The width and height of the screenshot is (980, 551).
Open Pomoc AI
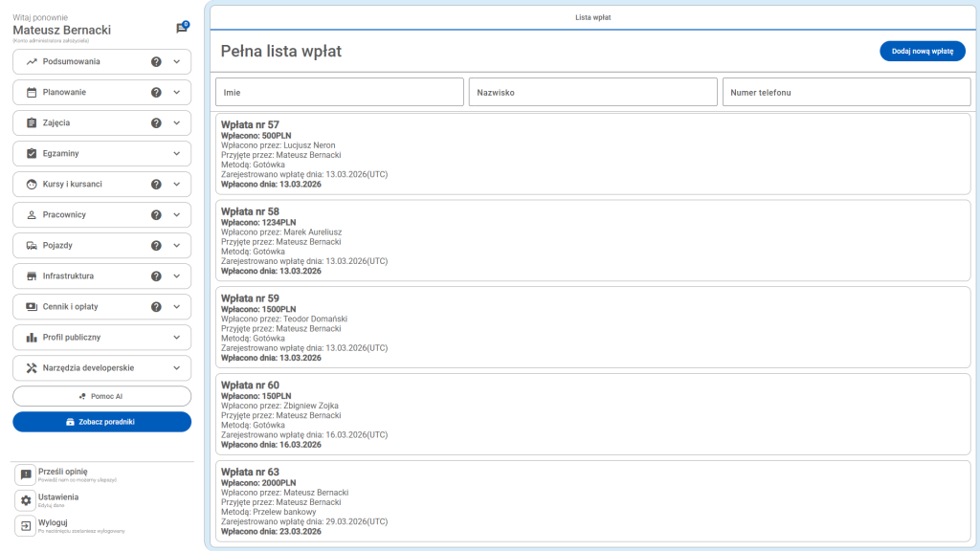pyautogui.click(x=101, y=395)
